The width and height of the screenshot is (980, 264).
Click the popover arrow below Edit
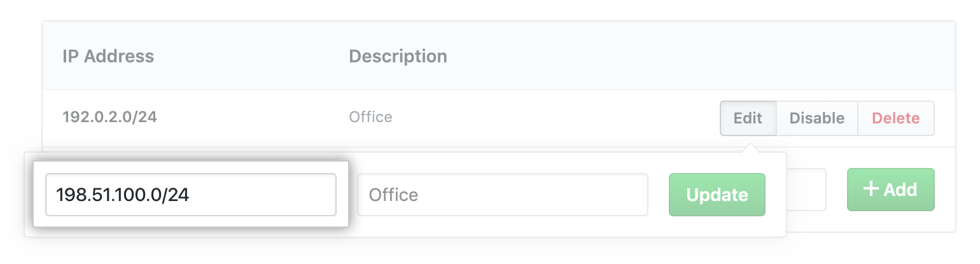coord(750,148)
